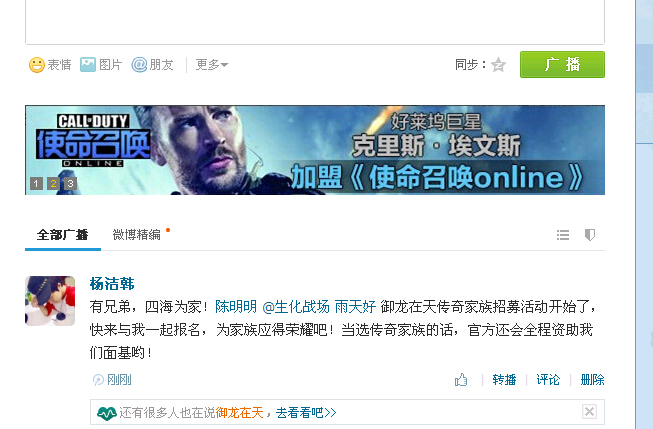The image size is (653, 429).
Task: Show banner slide 3
Action: coord(70,183)
